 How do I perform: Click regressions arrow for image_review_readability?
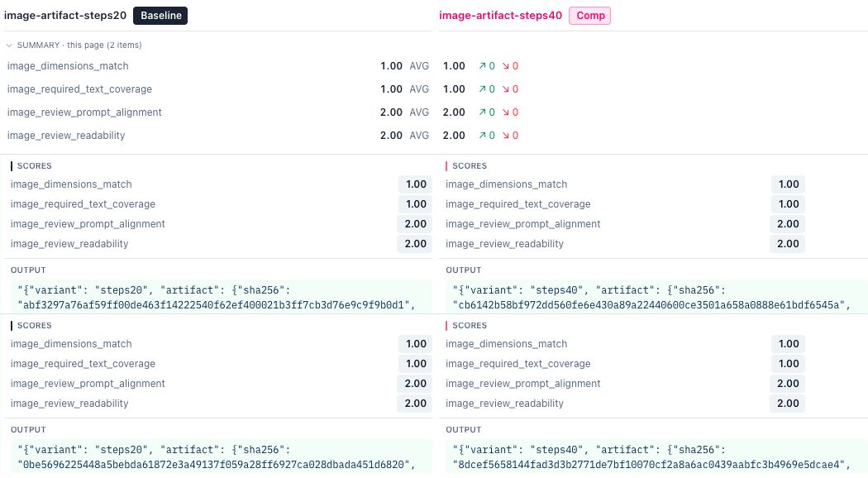tap(510, 136)
